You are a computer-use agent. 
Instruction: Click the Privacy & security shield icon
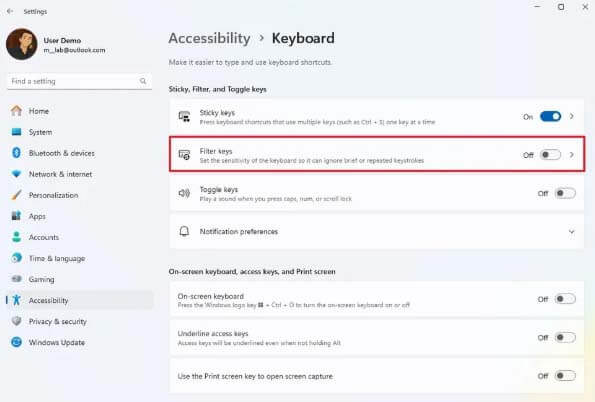(x=16, y=321)
